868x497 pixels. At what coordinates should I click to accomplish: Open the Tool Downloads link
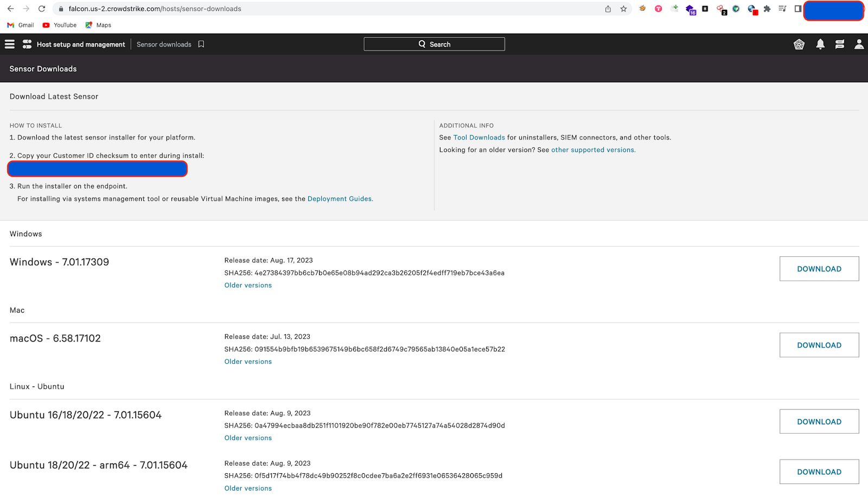(479, 138)
